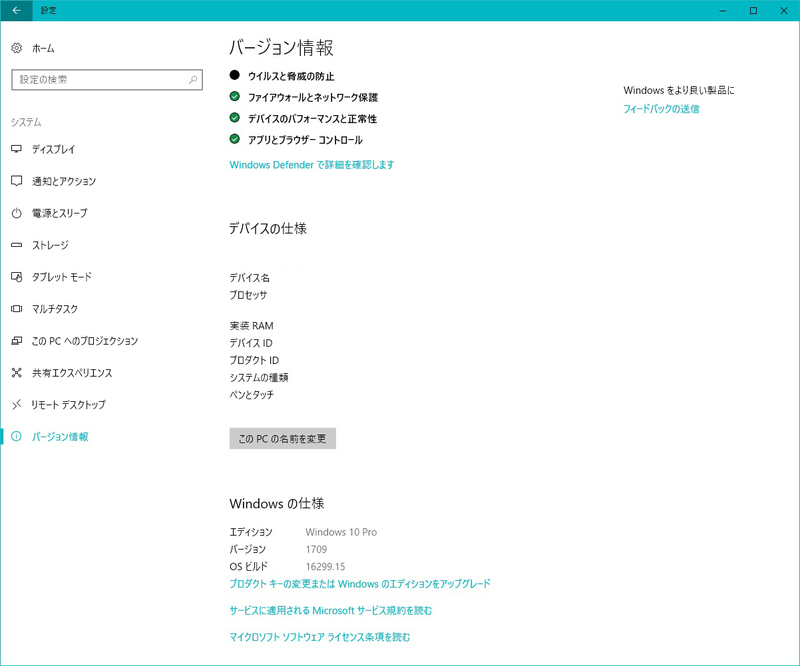
Task: Select the Remote Desktop icon
Action: 17,405
